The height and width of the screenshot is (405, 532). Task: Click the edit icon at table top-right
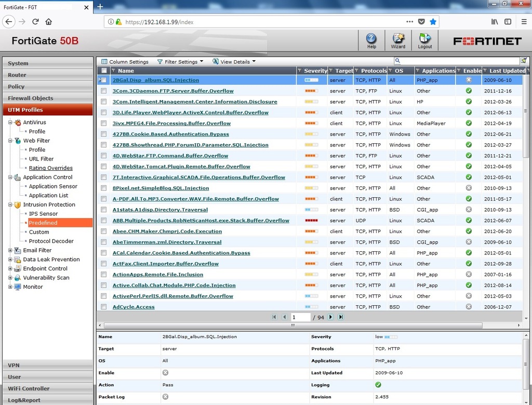pyautogui.click(x=524, y=60)
